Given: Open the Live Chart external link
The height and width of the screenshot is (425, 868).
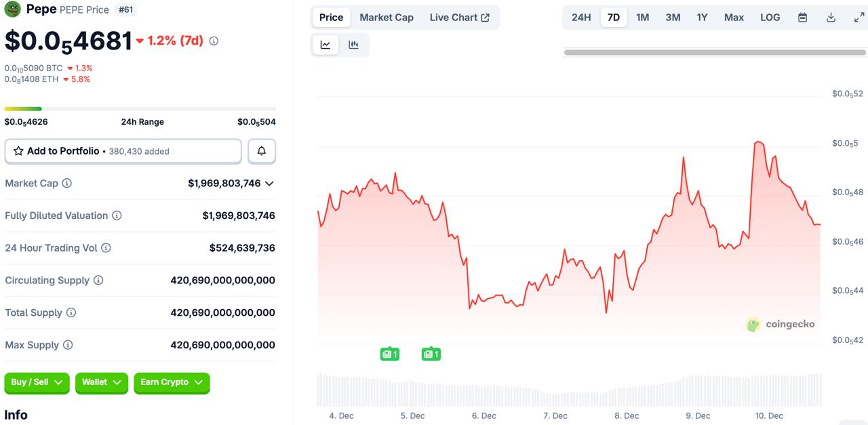Looking at the screenshot, I should click(460, 17).
